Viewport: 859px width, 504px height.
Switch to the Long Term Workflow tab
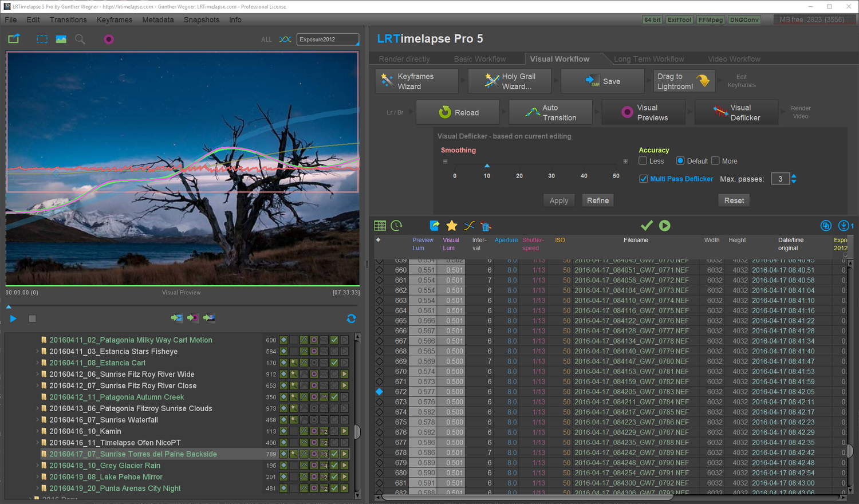[649, 59]
